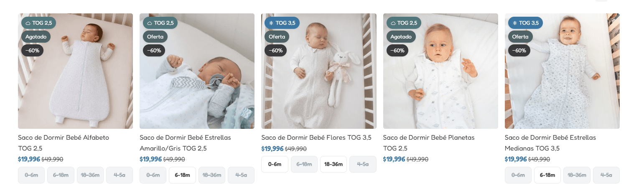Open the Flores photo of the baby with the bunny toy
This screenshot has height=189, width=644.
319,71
